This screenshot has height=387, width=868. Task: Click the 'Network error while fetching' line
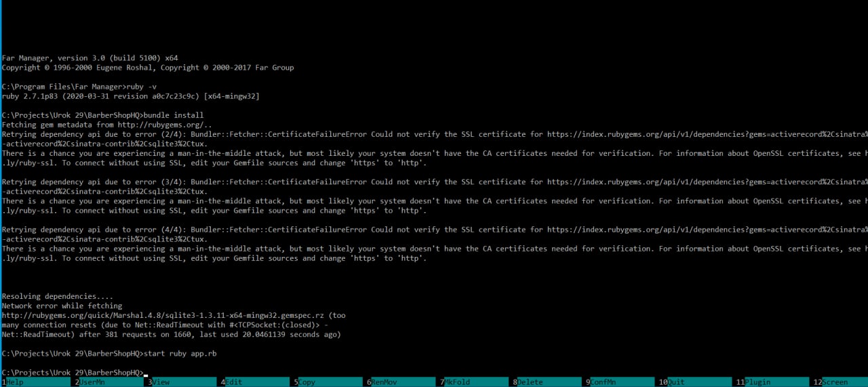62,306
